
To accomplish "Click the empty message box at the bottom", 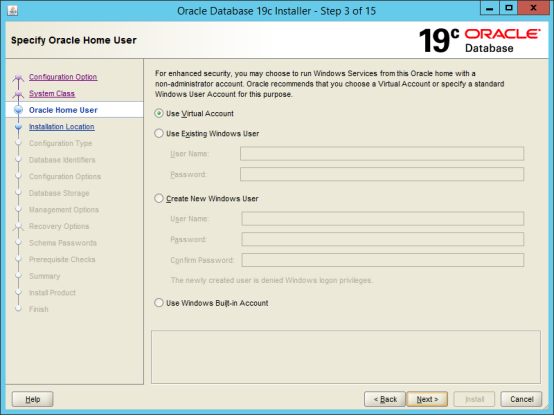I will click(346, 357).
